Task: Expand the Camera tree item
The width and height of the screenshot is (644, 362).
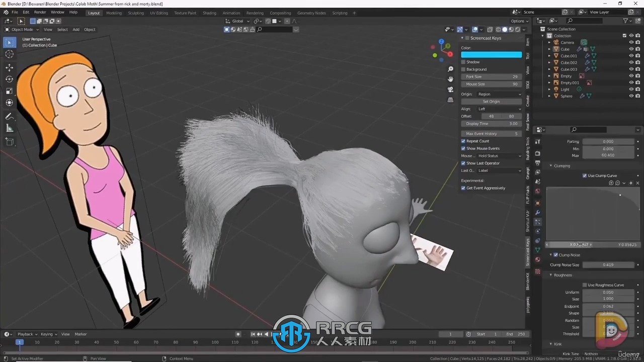Action: (549, 42)
